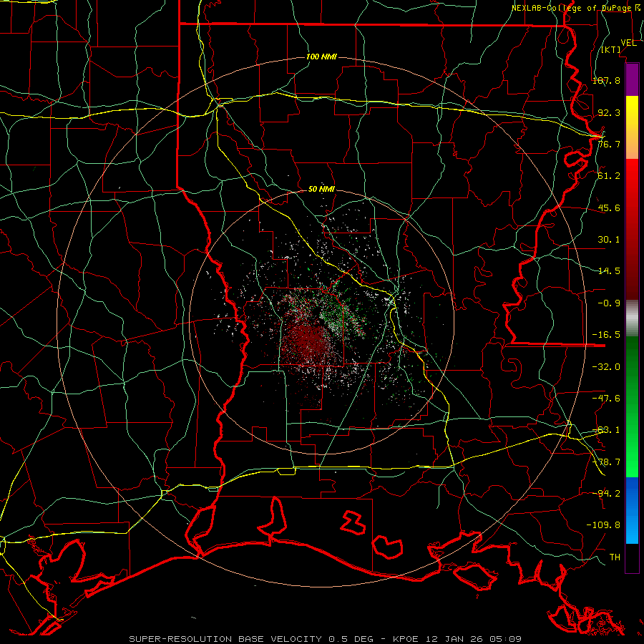Click the gray near-zero segment of the color bar
644x644 pixels.
[632, 318]
